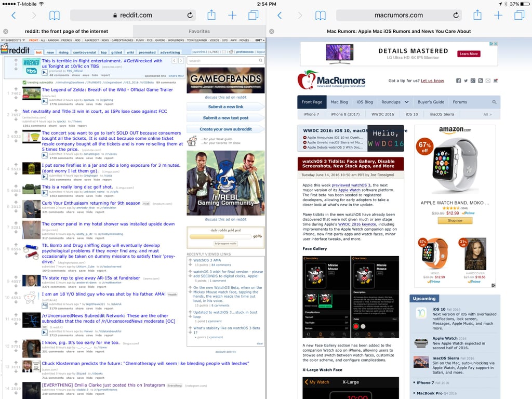The height and width of the screenshot is (399, 532).
Task: Expand the disc golf shot preview
Action: 45,193
